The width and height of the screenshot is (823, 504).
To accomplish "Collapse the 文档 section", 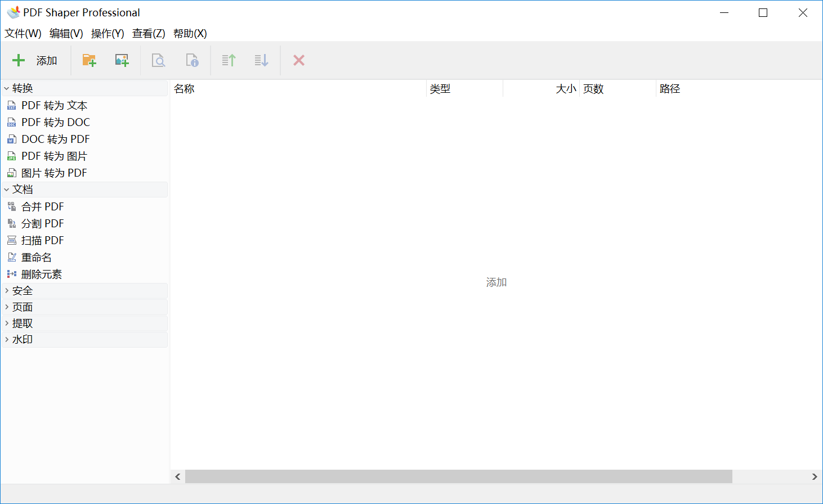I will point(6,190).
